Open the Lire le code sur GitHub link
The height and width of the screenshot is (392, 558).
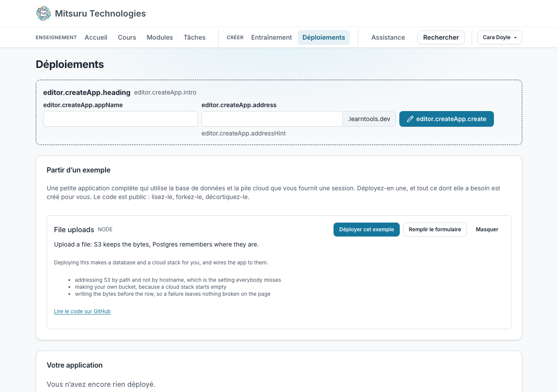pyautogui.click(x=82, y=311)
